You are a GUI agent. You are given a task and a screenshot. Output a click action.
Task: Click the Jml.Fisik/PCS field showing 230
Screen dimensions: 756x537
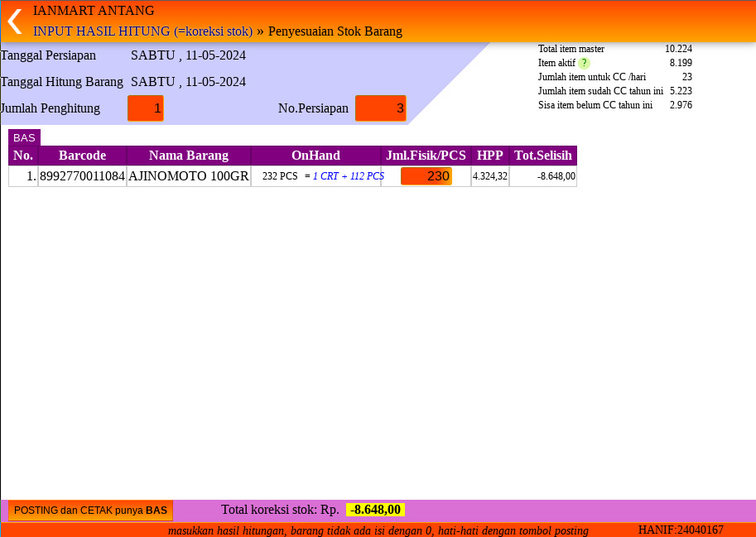click(426, 176)
